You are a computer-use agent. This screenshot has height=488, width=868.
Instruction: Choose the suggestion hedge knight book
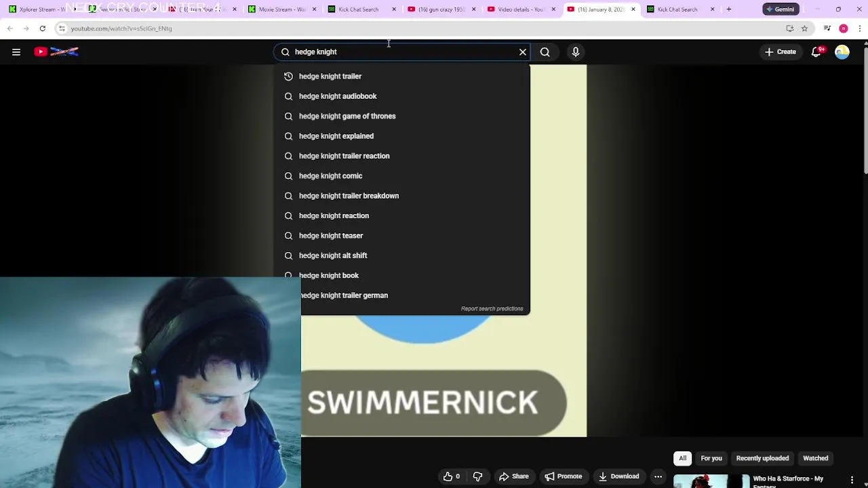[401, 276]
